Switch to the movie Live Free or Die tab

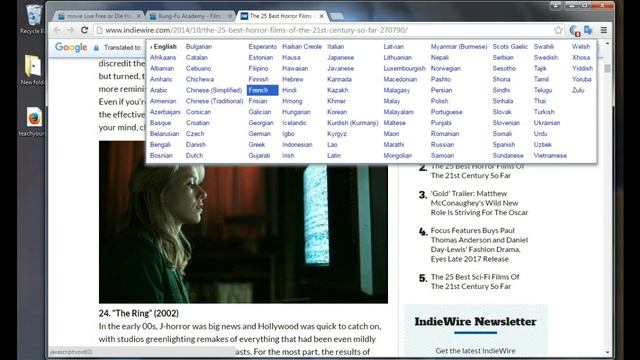tap(98, 16)
